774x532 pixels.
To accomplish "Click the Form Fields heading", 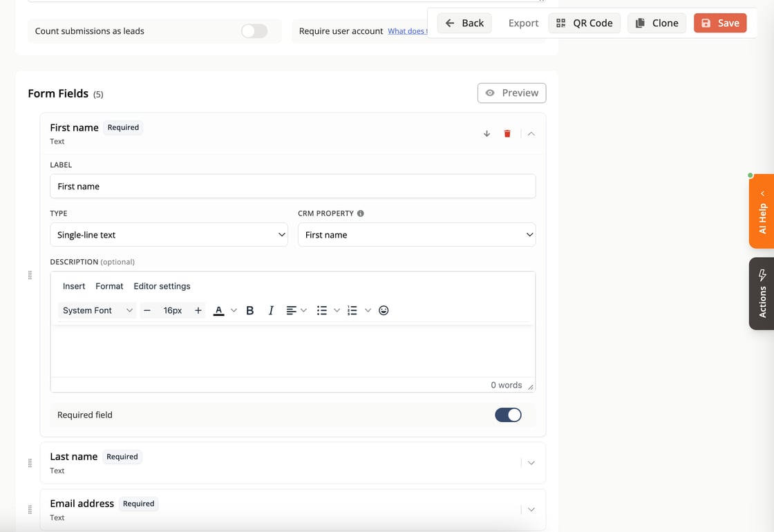I will point(58,93).
